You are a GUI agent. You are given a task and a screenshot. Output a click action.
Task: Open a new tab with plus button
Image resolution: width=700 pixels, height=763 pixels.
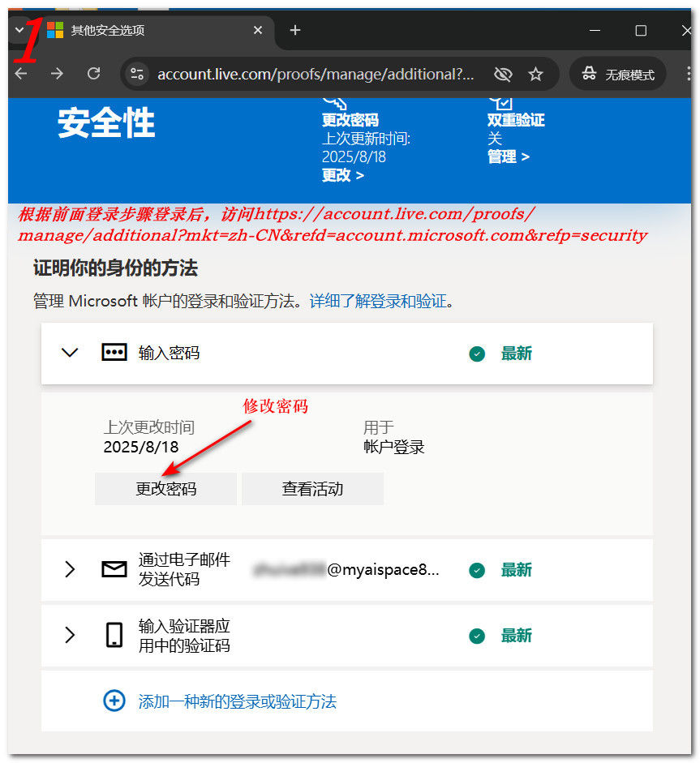[x=295, y=30]
